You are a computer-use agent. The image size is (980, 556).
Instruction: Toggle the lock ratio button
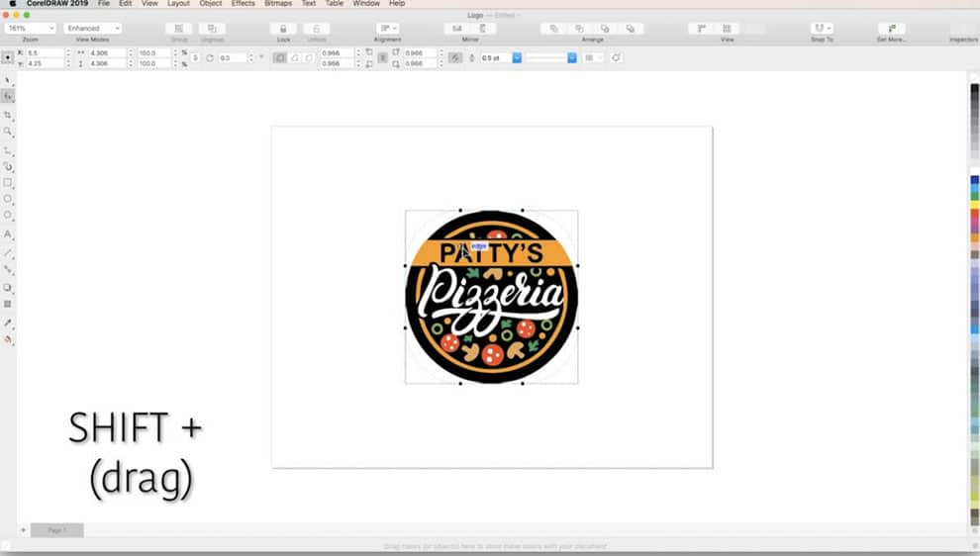[x=195, y=57]
